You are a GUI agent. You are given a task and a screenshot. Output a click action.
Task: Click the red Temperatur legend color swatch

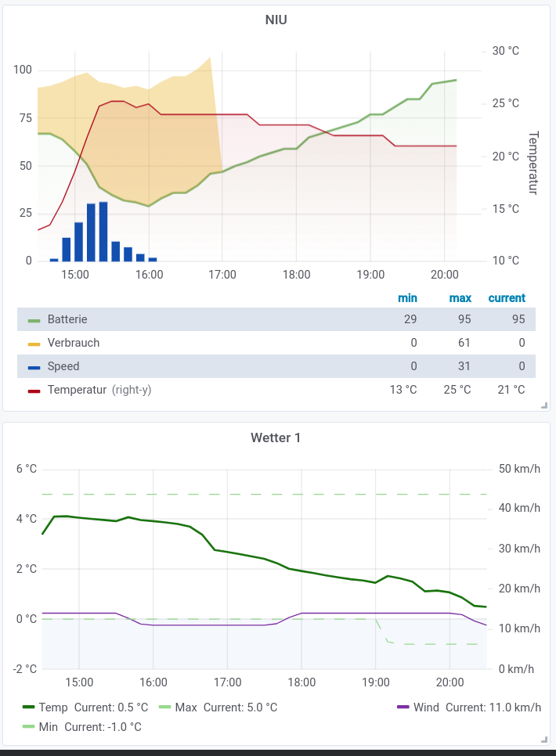[34, 391]
